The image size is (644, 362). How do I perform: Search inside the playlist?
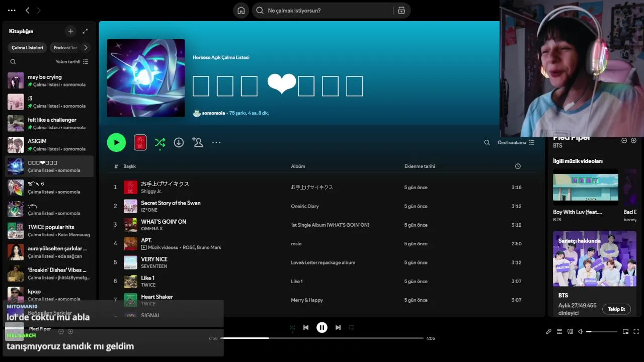tap(487, 142)
